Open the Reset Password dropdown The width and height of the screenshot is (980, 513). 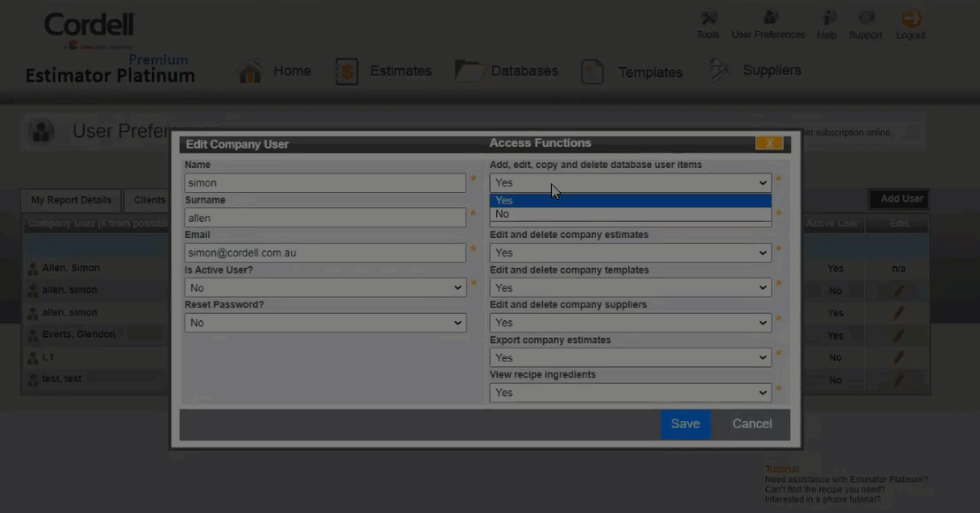[x=325, y=323]
